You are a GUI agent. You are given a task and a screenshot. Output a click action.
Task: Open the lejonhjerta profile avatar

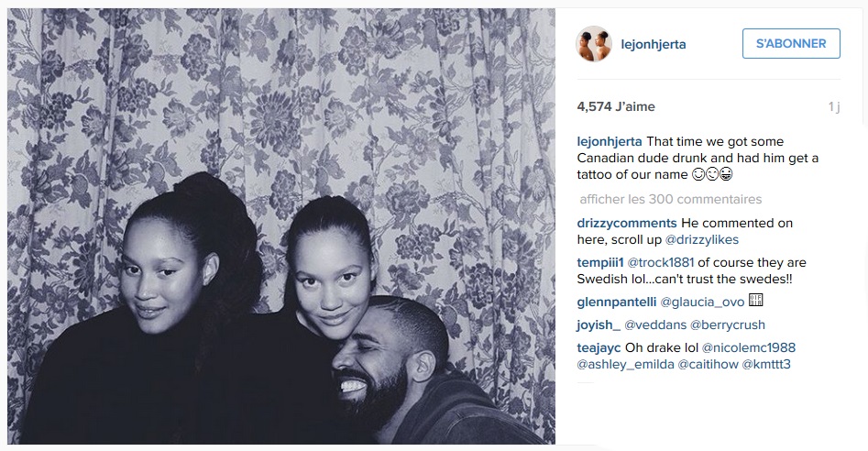click(594, 44)
